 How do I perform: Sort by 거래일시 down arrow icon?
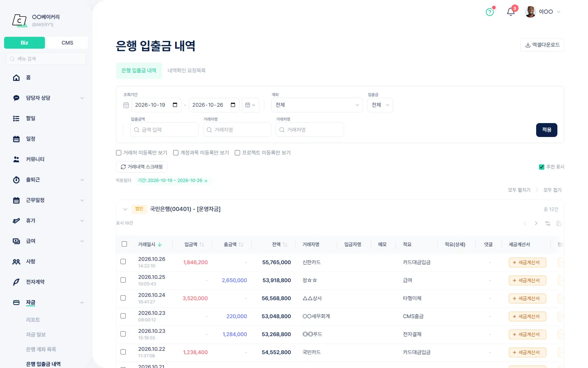pos(160,245)
